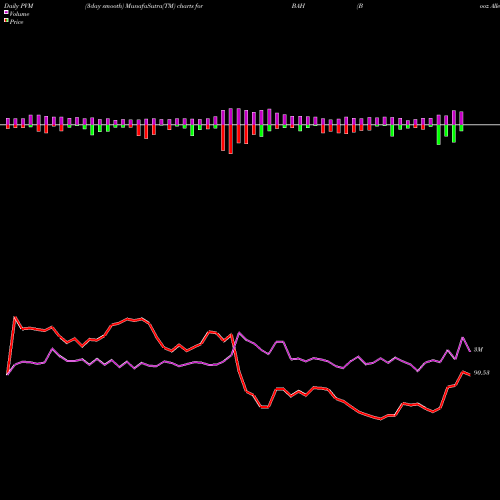This screenshot has width=500, height=500.
Task: Click the '99.53' price value label
Action: pyautogui.click(x=482, y=373)
